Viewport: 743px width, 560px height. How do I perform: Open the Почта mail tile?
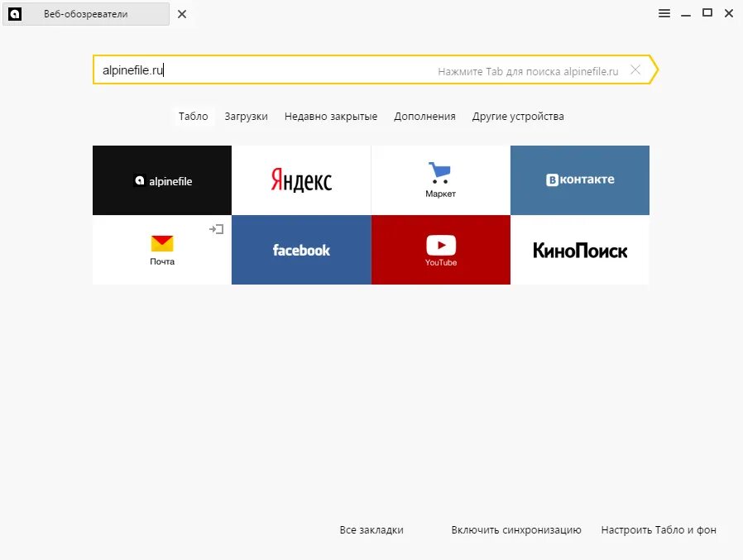click(162, 250)
